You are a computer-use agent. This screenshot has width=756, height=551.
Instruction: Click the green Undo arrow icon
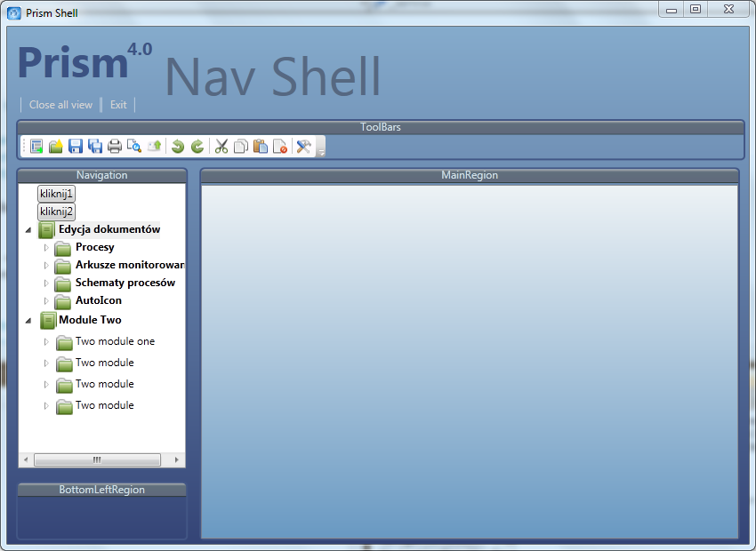[x=178, y=146]
